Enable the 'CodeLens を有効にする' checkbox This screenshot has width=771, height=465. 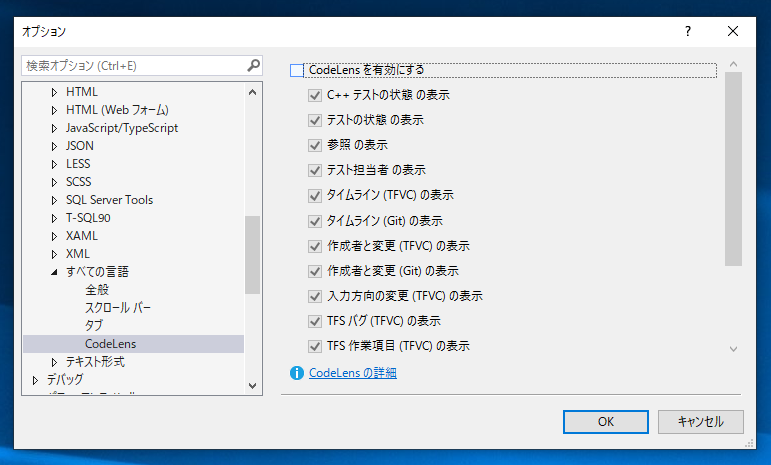tap(297, 71)
